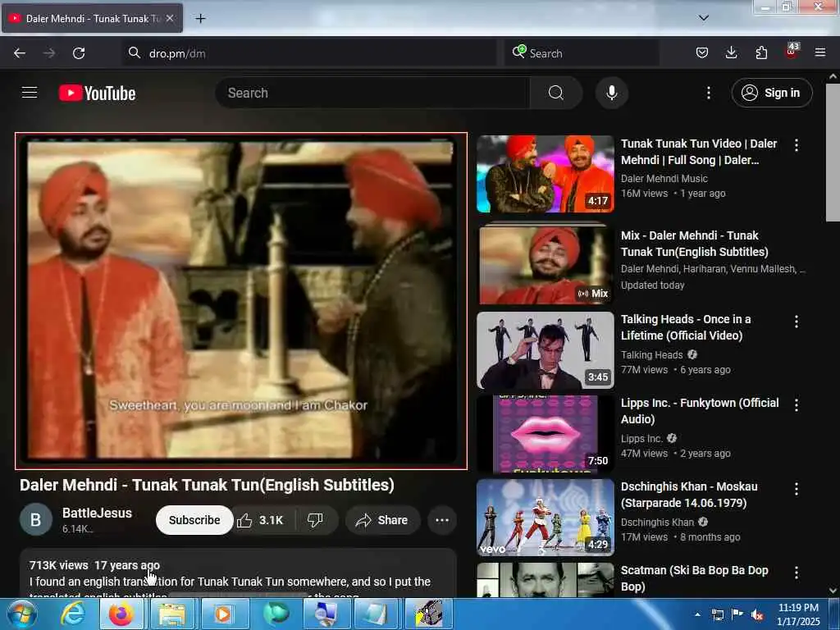Reload the page
Image resolution: width=840 pixels, height=630 pixels.
point(79,53)
